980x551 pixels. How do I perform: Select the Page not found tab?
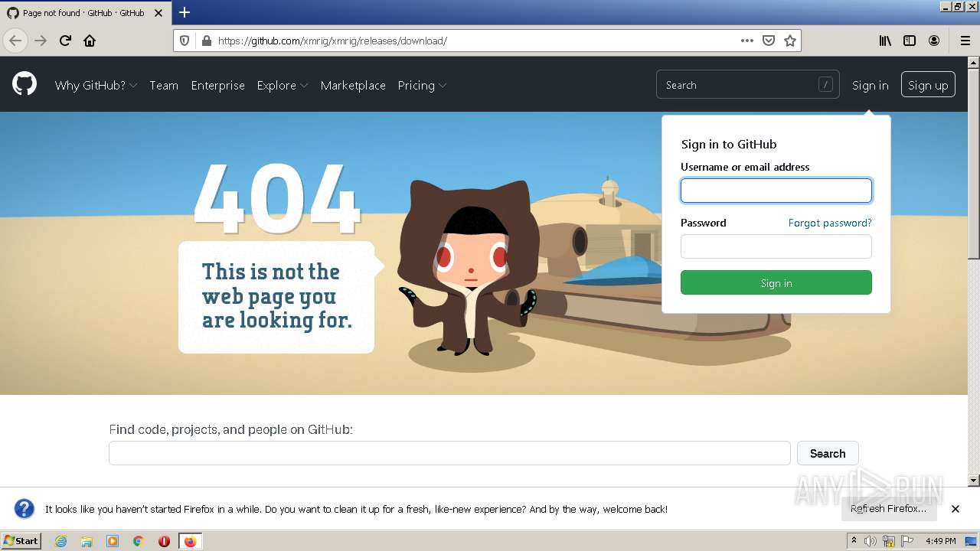84,13
